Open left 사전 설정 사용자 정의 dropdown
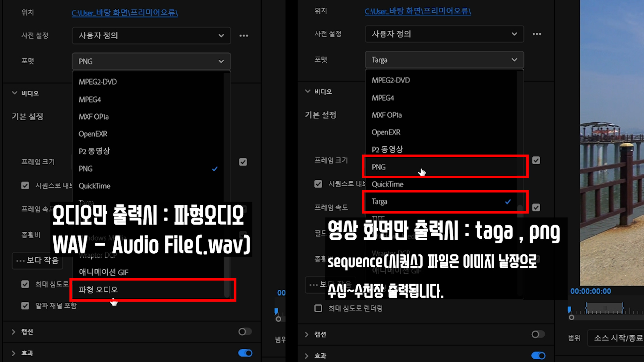This screenshot has height=362, width=644. point(151,36)
